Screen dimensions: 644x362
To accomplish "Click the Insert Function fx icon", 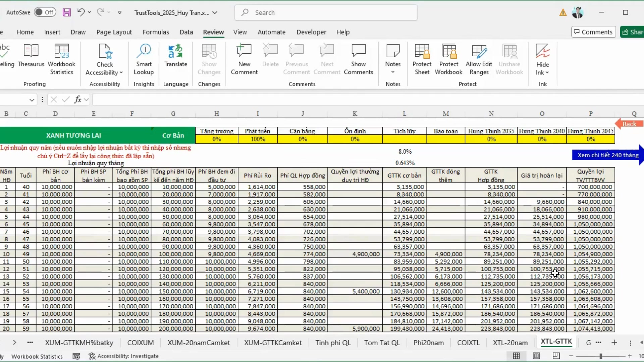I will (x=78, y=100).
